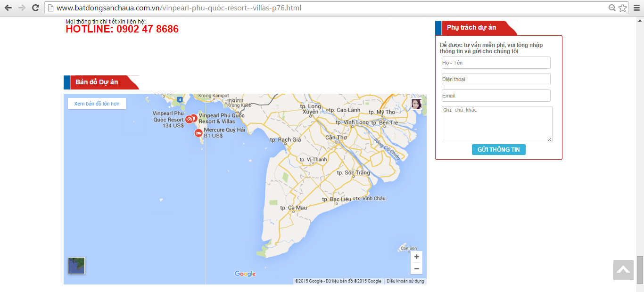Open 'Xem bản đồ lớn hơn' link

[x=97, y=104]
